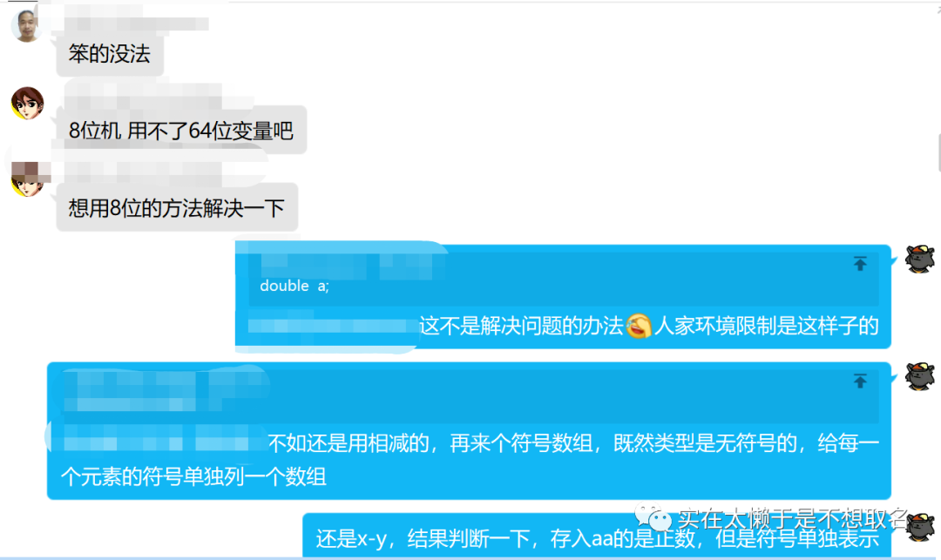Click the watermark text 实在太懒于是不想取名
Viewport: 941px width, 560px height.
[x=793, y=518]
